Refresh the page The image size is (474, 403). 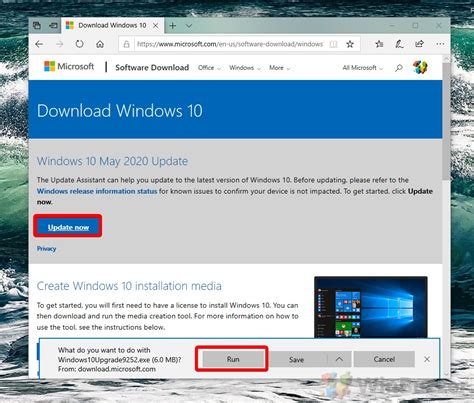(79, 44)
